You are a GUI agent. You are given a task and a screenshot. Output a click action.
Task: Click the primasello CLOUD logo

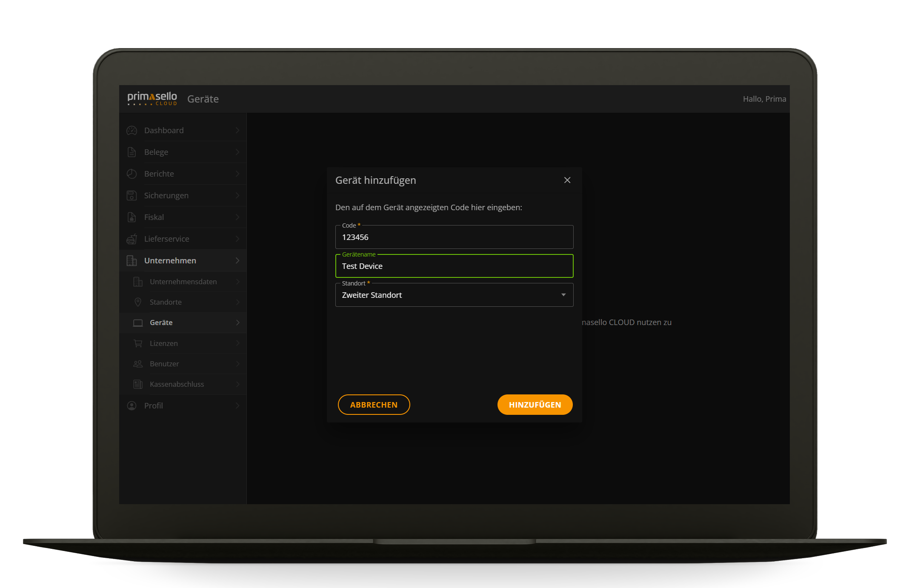(x=152, y=98)
